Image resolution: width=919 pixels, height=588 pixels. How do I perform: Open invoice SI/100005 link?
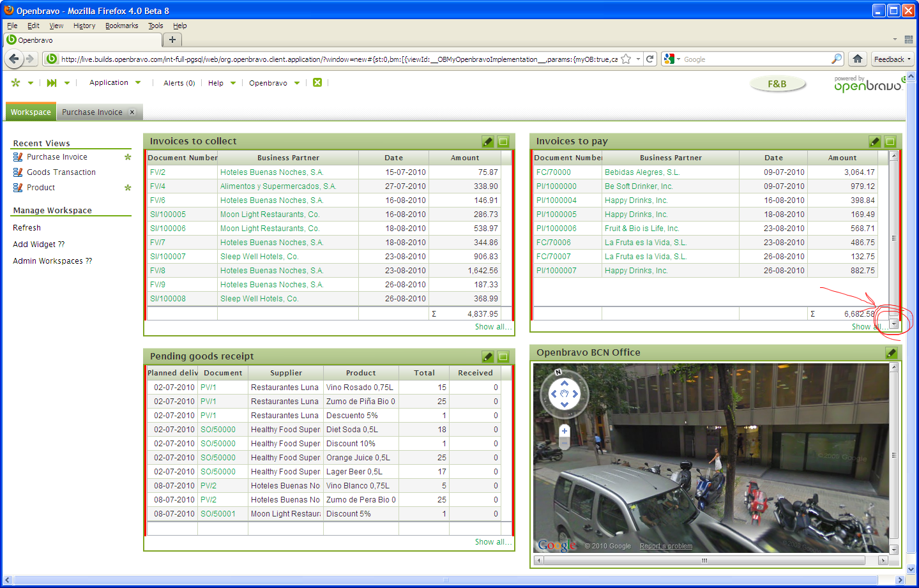point(168,215)
